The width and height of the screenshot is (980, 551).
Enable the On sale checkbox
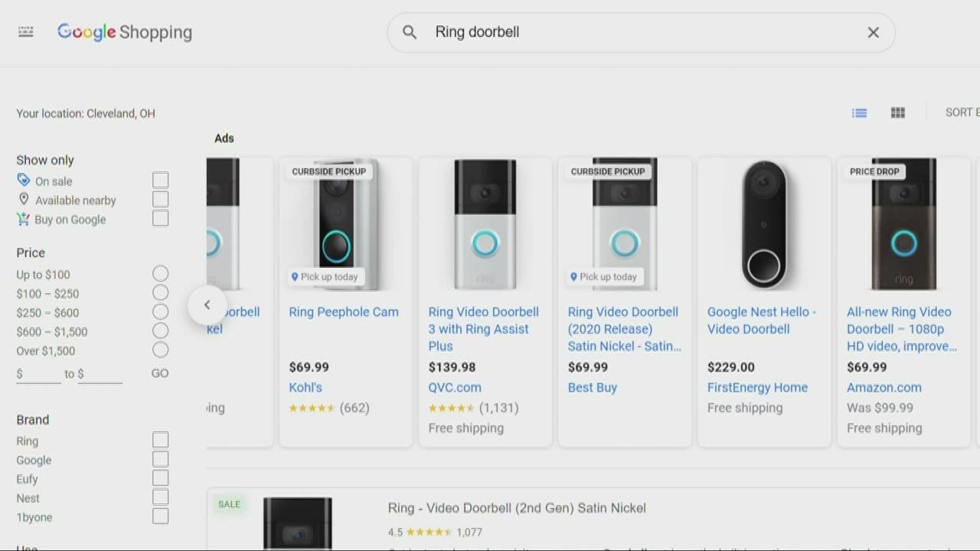click(160, 181)
